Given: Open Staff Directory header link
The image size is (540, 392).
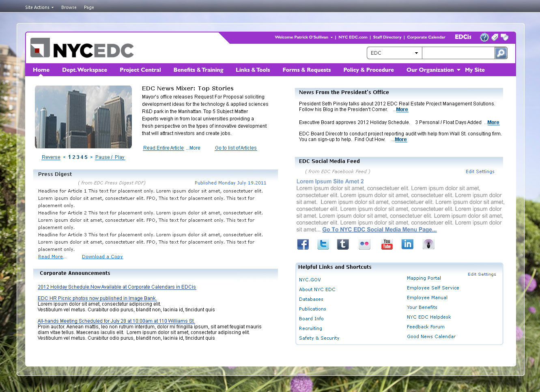Looking at the screenshot, I should (x=387, y=37).
